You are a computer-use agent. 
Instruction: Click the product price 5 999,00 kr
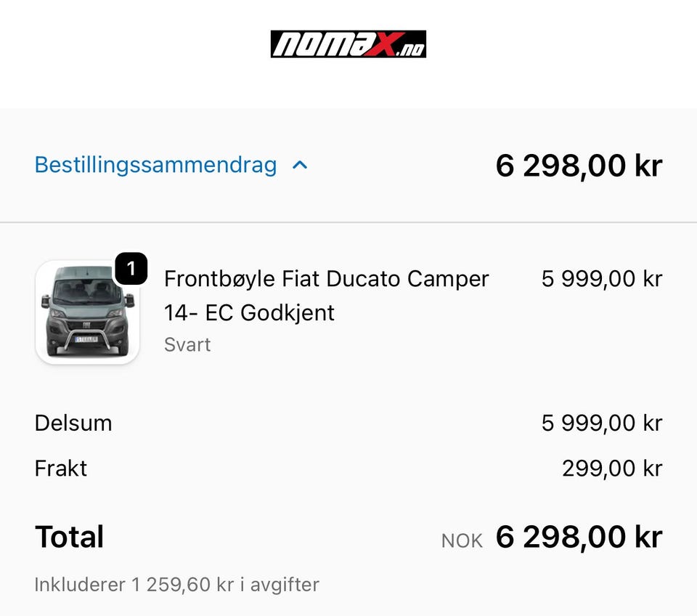pyautogui.click(x=601, y=279)
